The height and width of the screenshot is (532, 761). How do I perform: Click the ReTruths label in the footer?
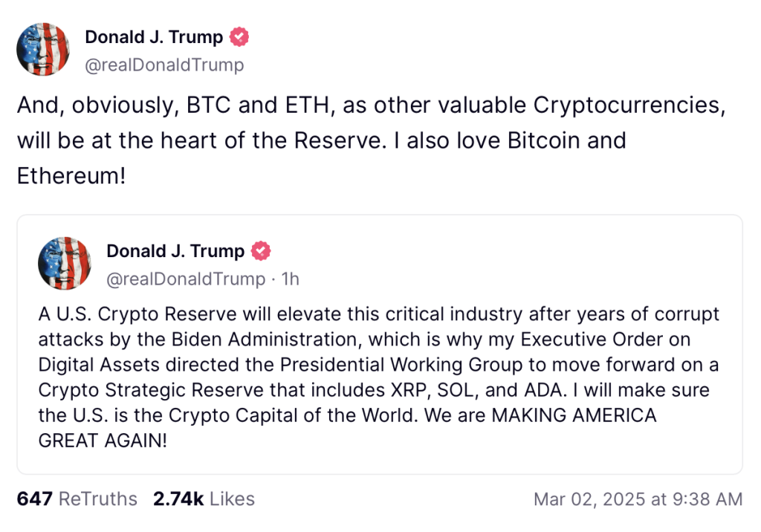pyautogui.click(x=97, y=499)
